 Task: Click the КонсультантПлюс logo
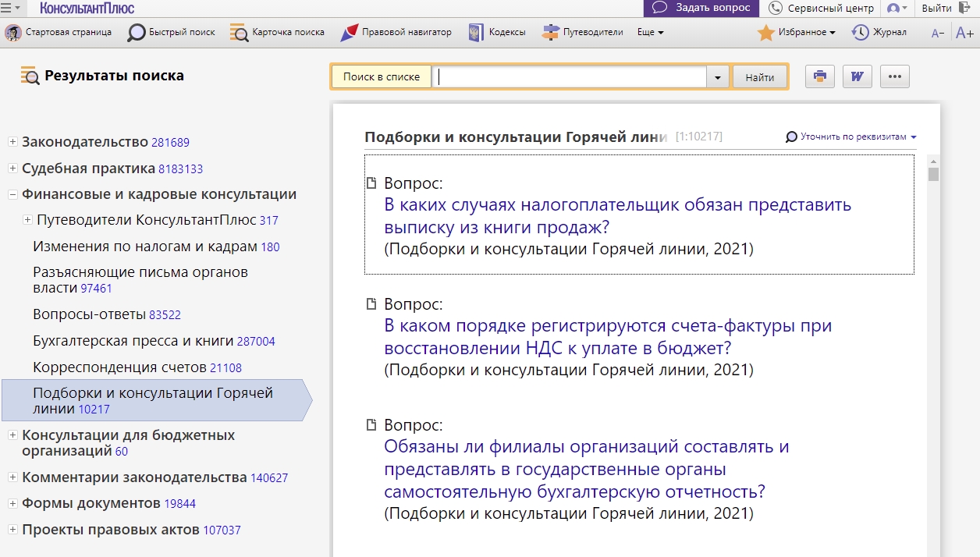87,8
